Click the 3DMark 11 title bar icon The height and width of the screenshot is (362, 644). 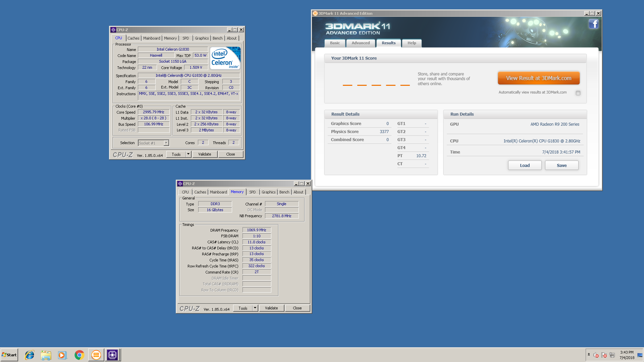tap(315, 13)
